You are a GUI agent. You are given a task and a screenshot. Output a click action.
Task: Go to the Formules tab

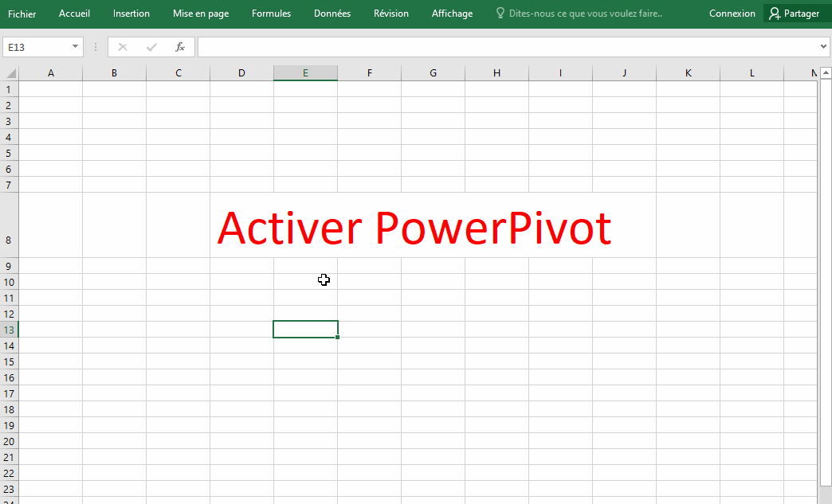coord(271,14)
